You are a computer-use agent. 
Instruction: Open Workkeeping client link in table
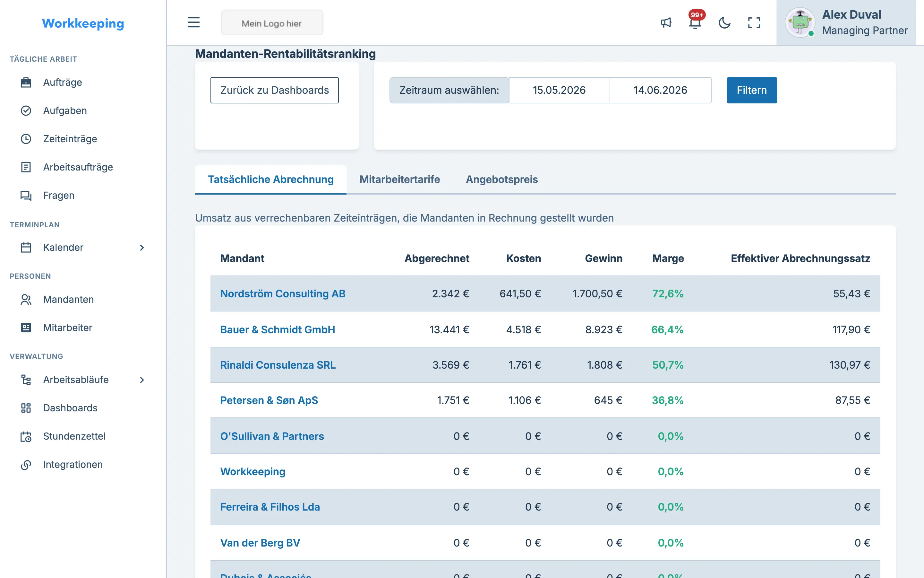pyautogui.click(x=253, y=471)
